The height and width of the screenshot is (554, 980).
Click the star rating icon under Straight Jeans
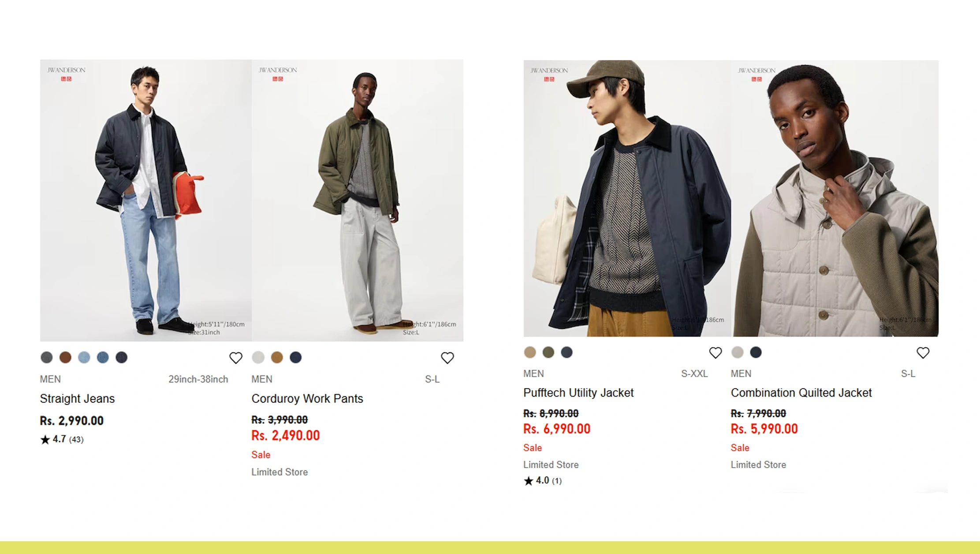[x=45, y=439]
